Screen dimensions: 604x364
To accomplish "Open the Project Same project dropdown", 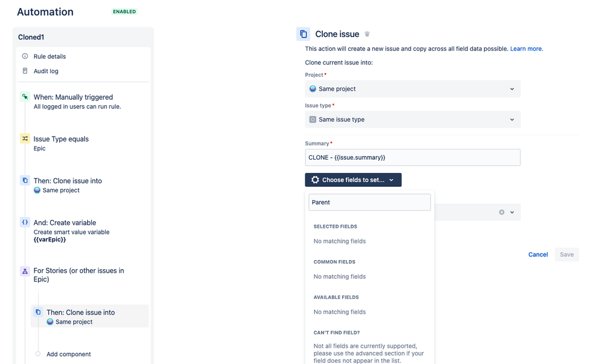I will 412,89.
